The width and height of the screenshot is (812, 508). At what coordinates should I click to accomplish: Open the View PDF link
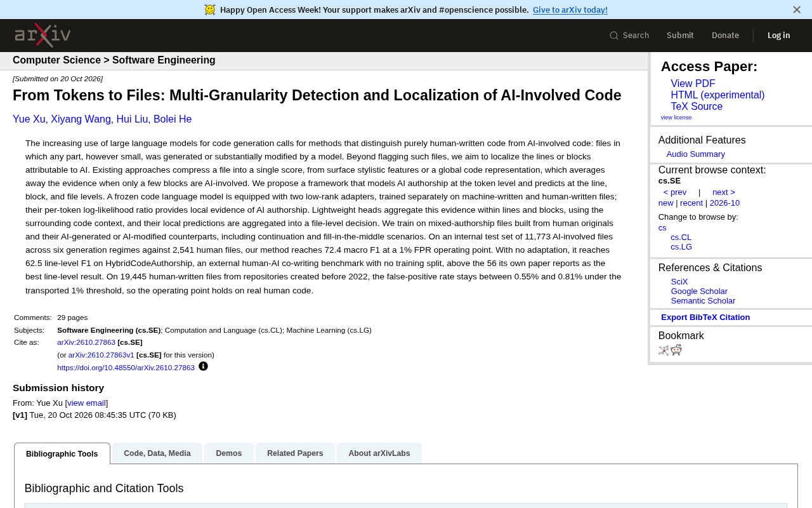pos(693,84)
